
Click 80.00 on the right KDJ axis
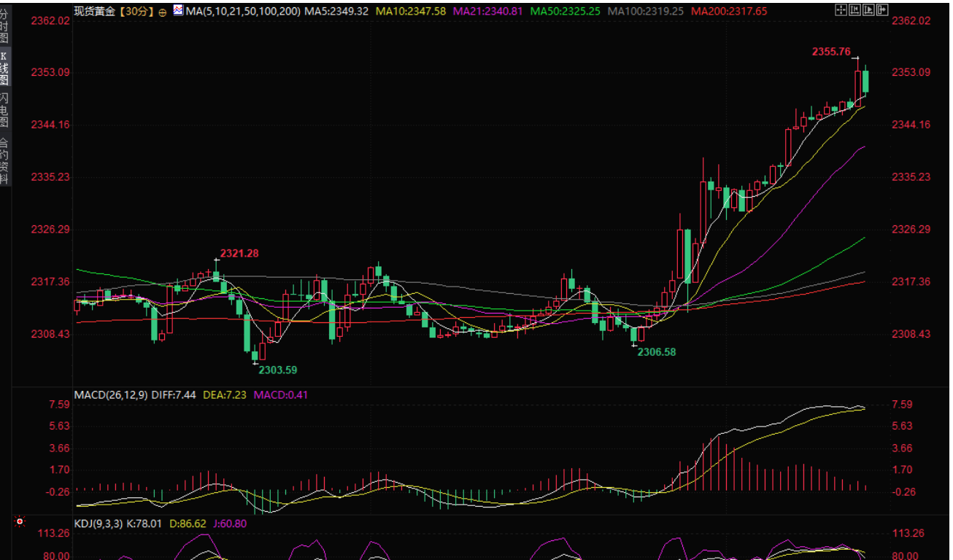point(906,556)
